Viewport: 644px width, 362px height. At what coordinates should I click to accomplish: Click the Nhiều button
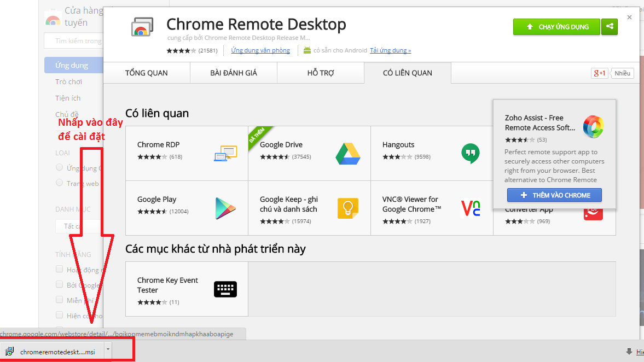tap(622, 73)
